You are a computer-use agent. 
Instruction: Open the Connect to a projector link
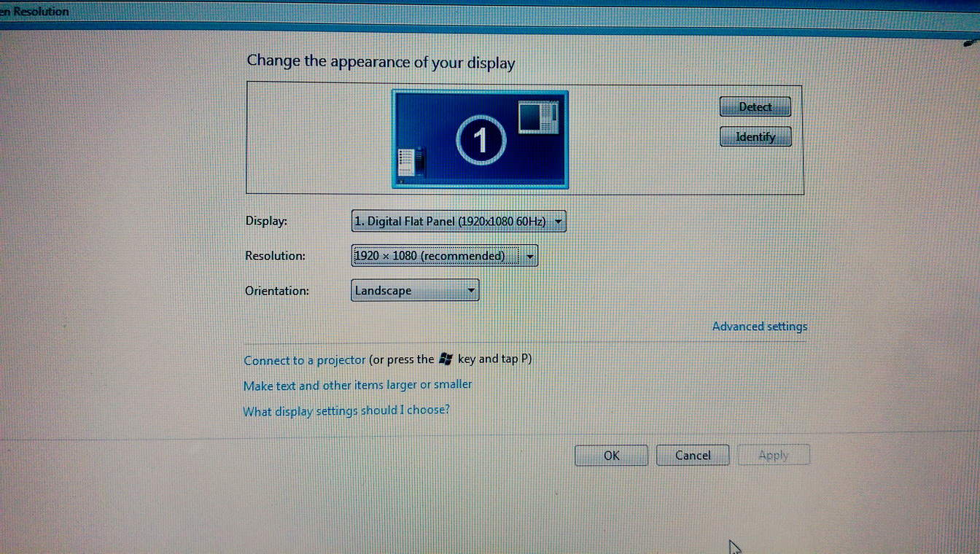click(x=304, y=360)
